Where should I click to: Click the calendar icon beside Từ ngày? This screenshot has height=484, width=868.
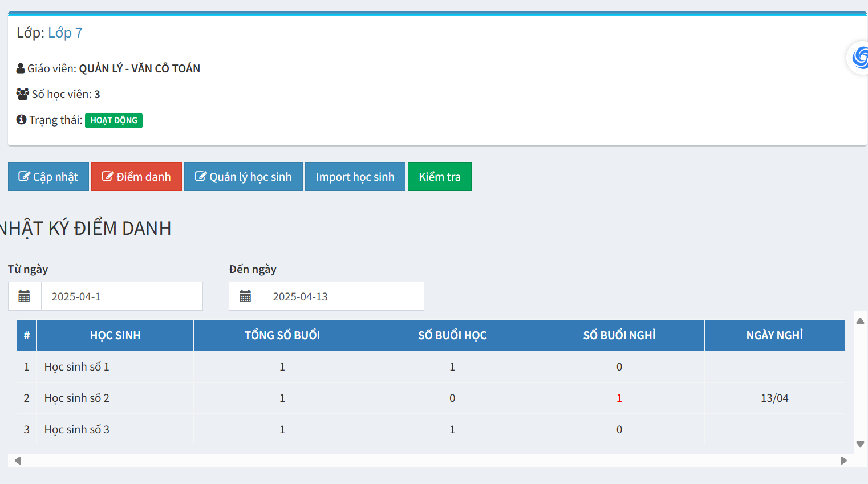click(25, 296)
